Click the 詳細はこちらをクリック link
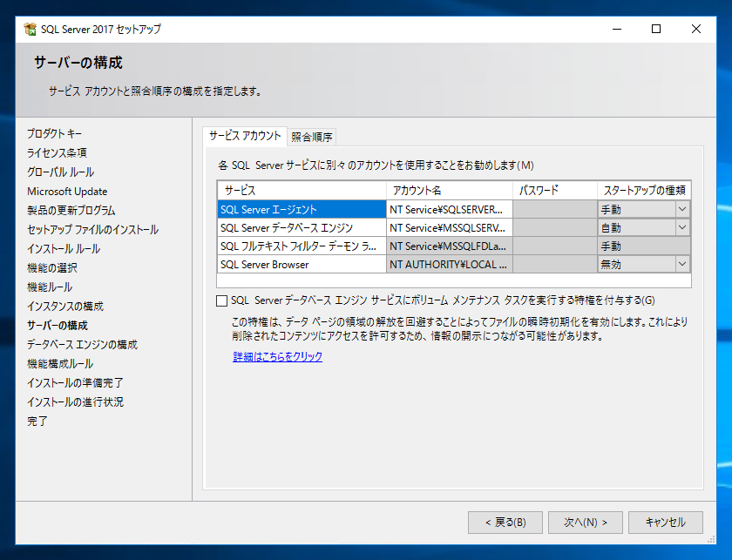This screenshot has width=732, height=560. (x=277, y=356)
